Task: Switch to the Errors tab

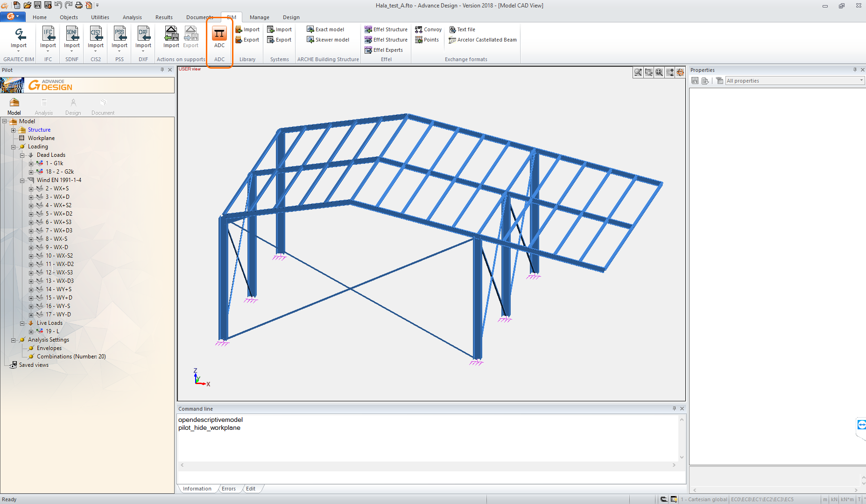Action: point(228,489)
